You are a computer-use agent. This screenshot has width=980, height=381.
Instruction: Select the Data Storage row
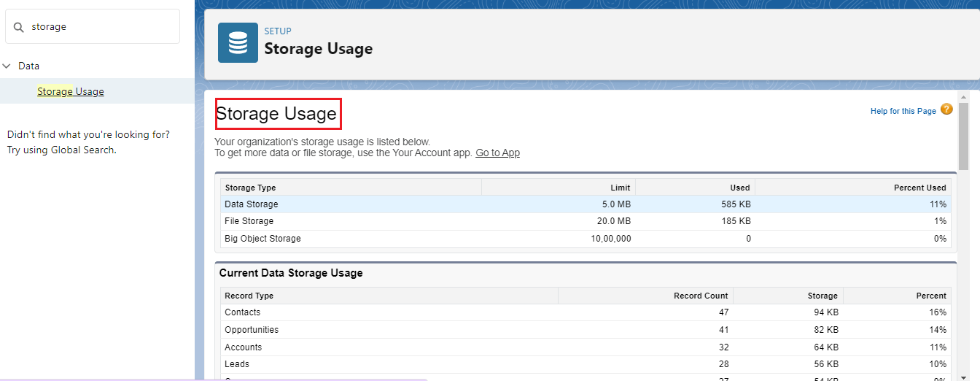point(252,204)
